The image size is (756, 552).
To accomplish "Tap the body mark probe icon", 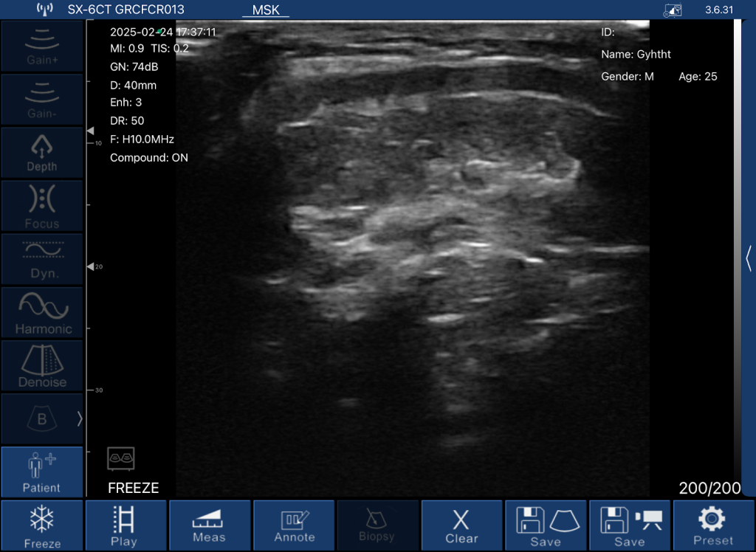I will (x=120, y=458).
